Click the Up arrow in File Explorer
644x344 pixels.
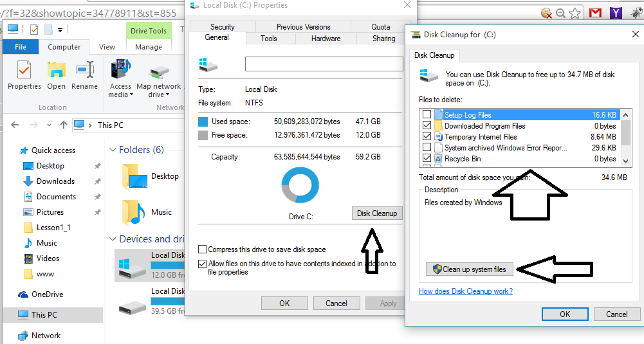click(63, 125)
